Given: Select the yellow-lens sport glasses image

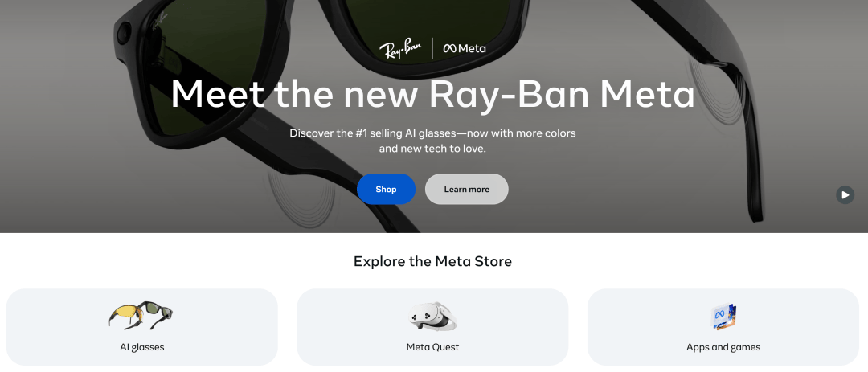Looking at the screenshot, I should pyautogui.click(x=126, y=316).
